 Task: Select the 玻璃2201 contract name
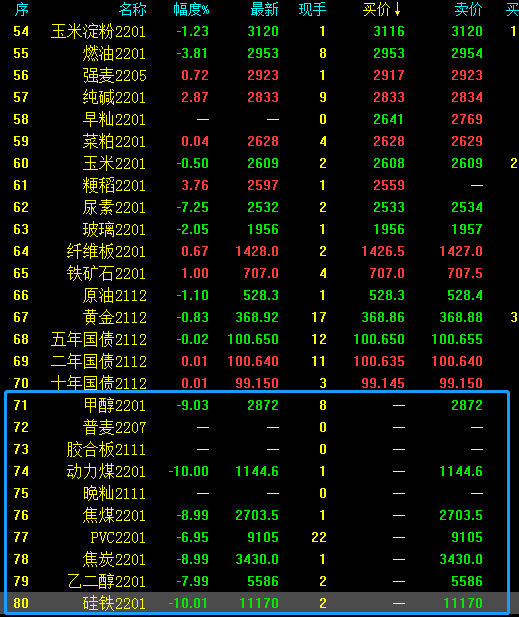[x=114, y=230]
